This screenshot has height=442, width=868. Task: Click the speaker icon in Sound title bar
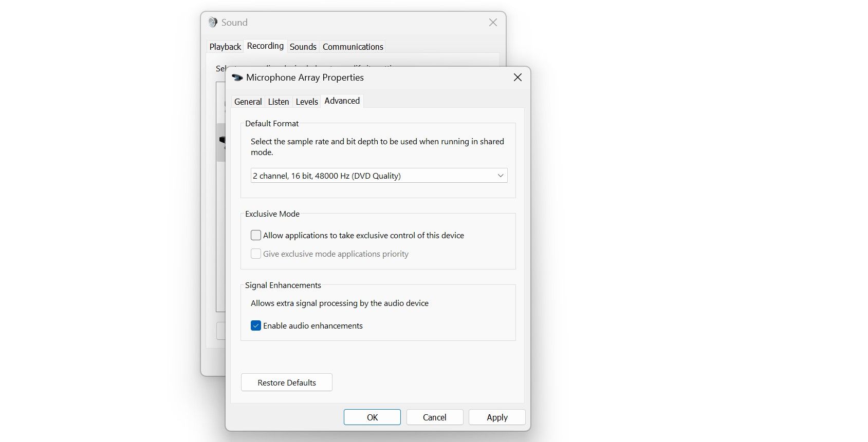click(x=213, y=23)
